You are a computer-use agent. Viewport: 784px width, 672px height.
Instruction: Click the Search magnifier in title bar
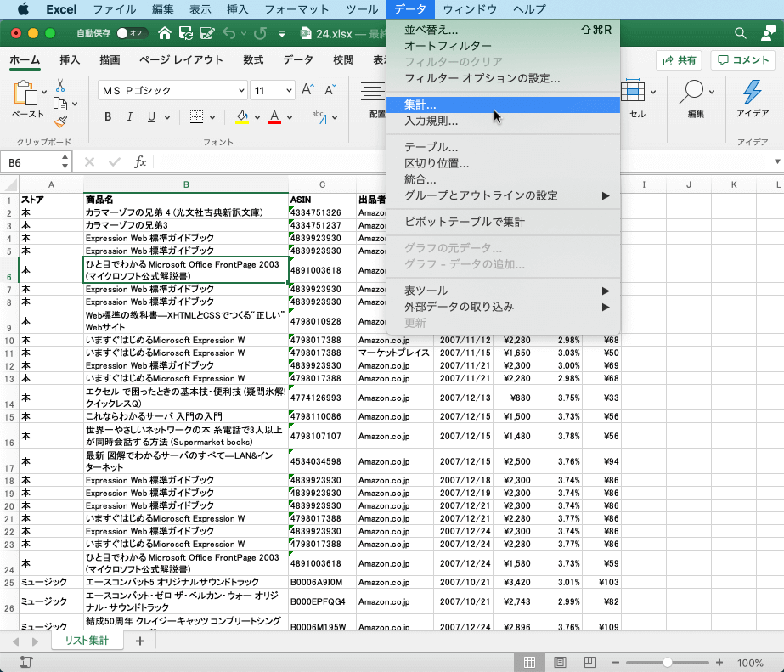point(741,33)
